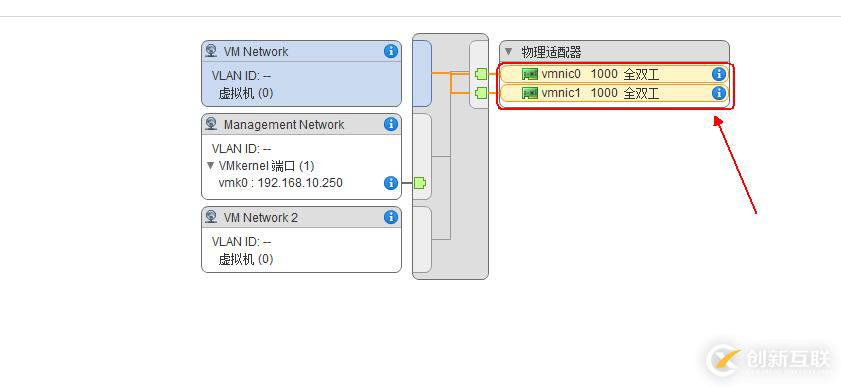This screenshot has width=841, height=389.
Task: Collapse the VMkernel 端口 list
Action: coord(211,166)
